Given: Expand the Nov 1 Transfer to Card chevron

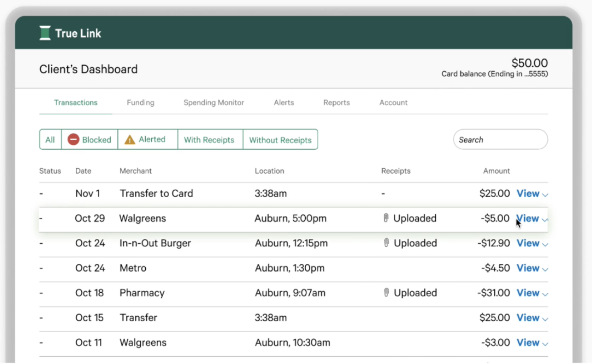Looking at the screenshot, I should click(x=545, y=195).
